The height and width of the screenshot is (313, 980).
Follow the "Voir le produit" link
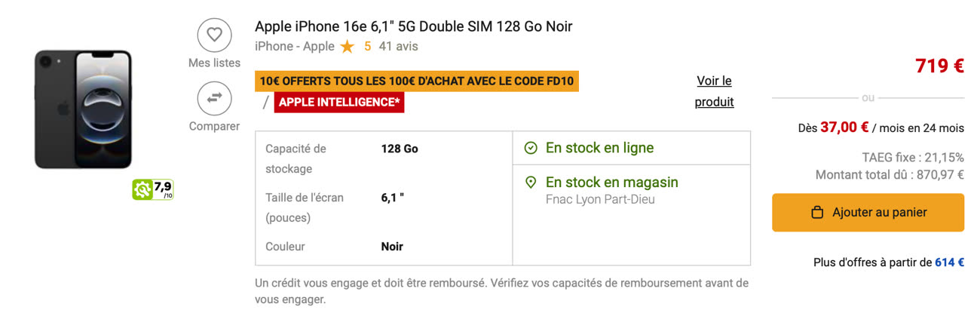pos(714,91)
